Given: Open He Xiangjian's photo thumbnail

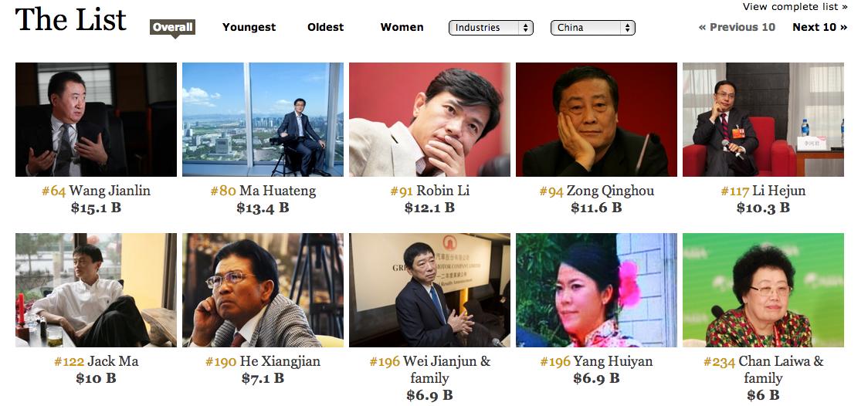Looking at the screenshot, I should [263, 290].
